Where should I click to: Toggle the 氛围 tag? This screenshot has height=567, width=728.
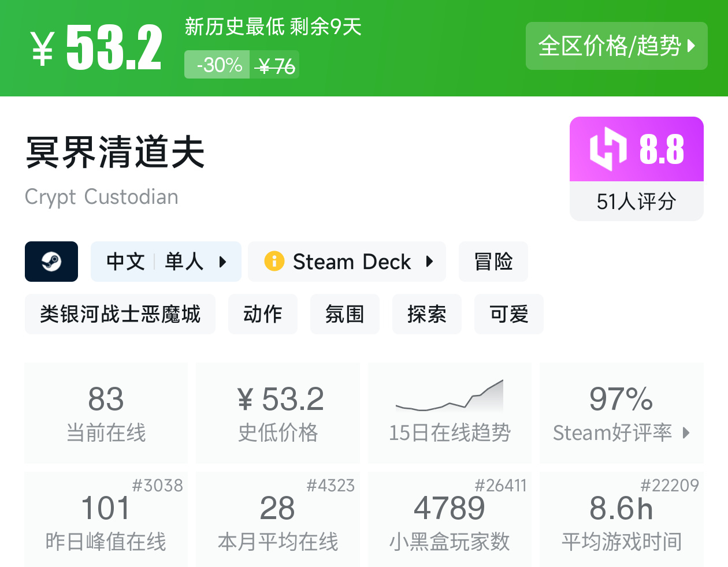click(344, 314)
